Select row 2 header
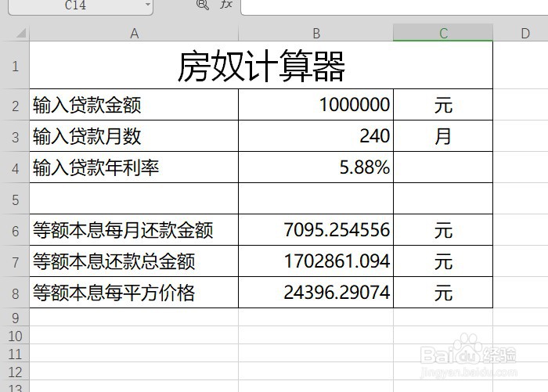The width and height of the screenshot is (548, 392). click(x=15, y=105)
